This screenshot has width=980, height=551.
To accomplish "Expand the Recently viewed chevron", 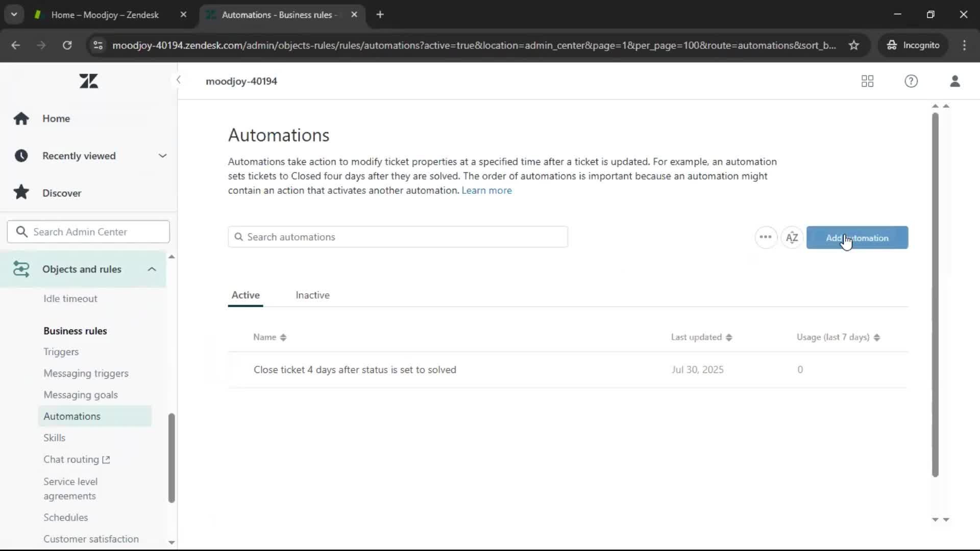I will click(162, 156).
